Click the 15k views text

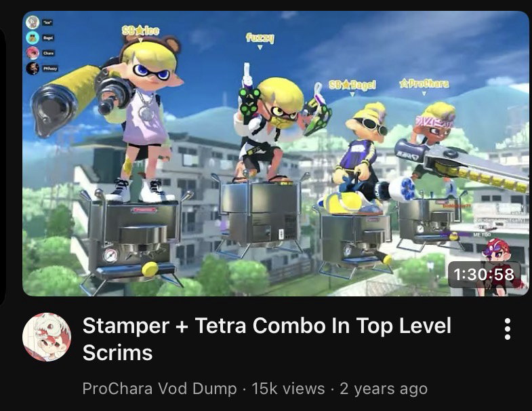point(288,389)
